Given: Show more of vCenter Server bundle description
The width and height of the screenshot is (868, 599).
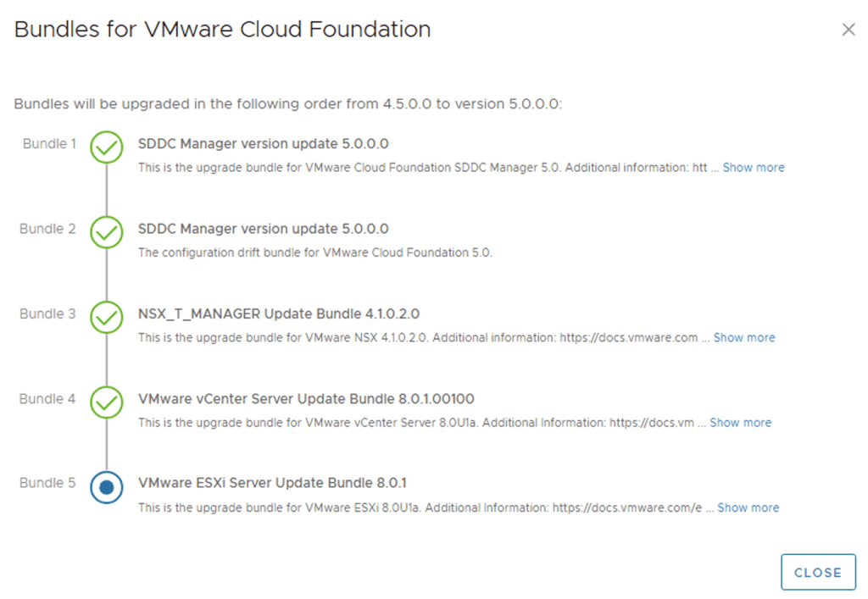Looking at the screenshot, I should [740, 422].
